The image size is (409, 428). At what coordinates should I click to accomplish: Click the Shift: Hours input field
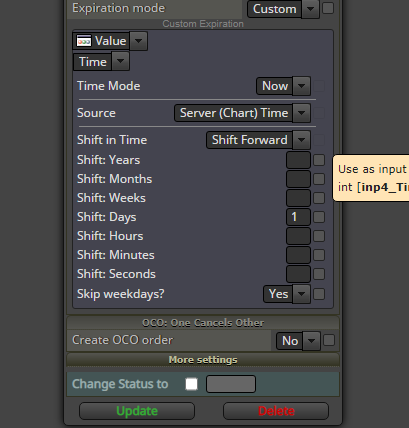298,236
